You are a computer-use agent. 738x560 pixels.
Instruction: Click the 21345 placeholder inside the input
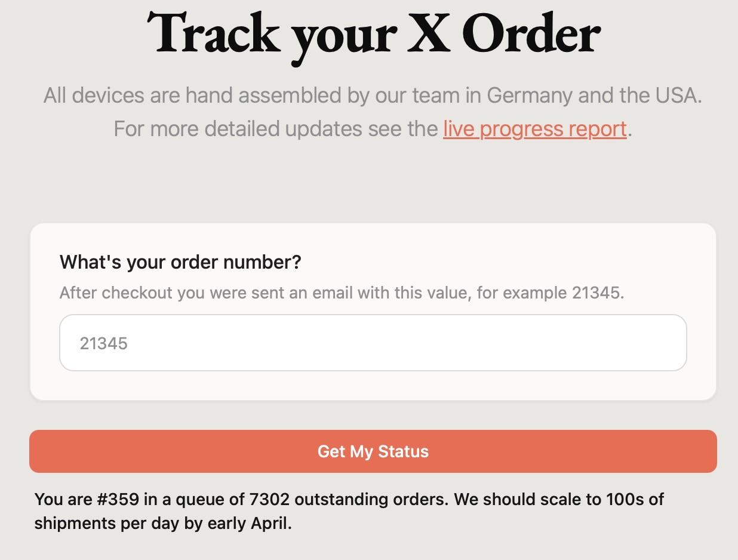click(104, 343)
